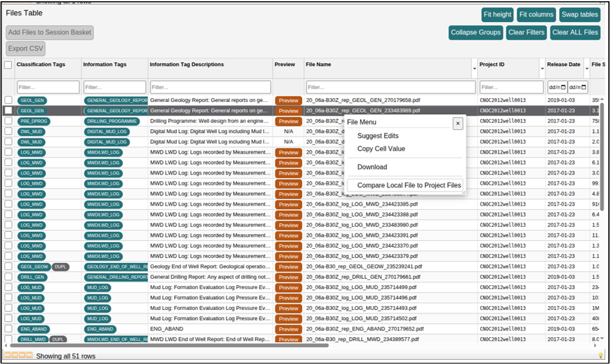Open the Project ID column menu arrow
610x364 pixels.
[542, 69]
